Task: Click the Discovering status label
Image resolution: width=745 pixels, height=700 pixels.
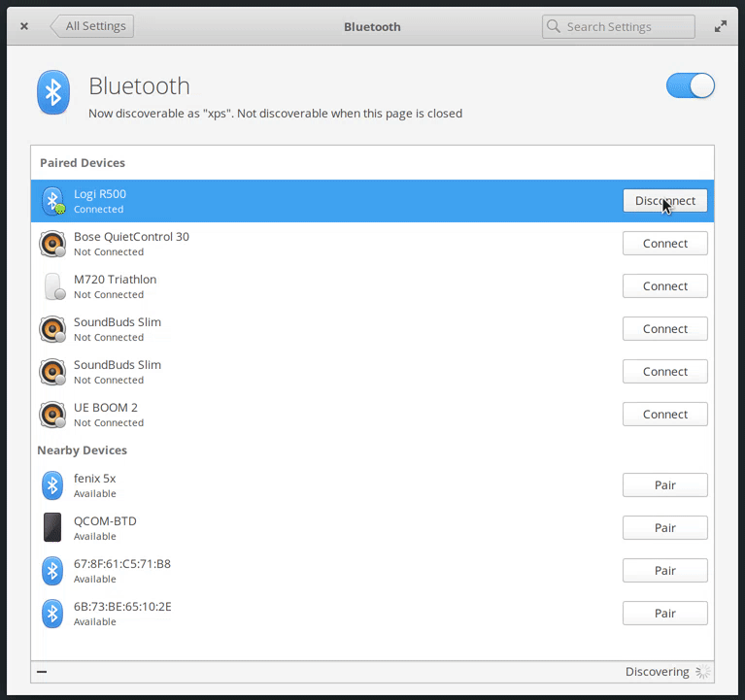Action: coord(657,672)
